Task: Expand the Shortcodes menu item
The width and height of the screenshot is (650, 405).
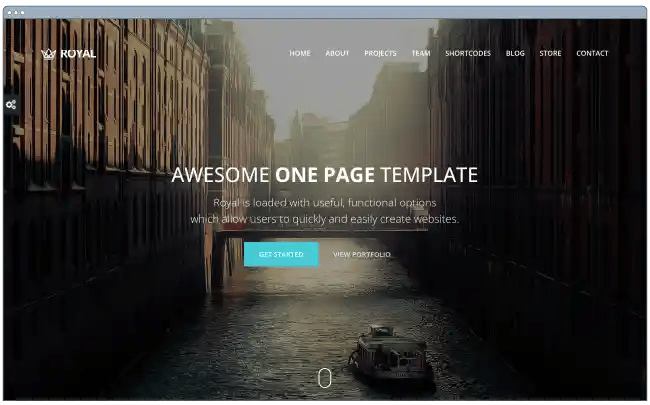Action: 468,53
